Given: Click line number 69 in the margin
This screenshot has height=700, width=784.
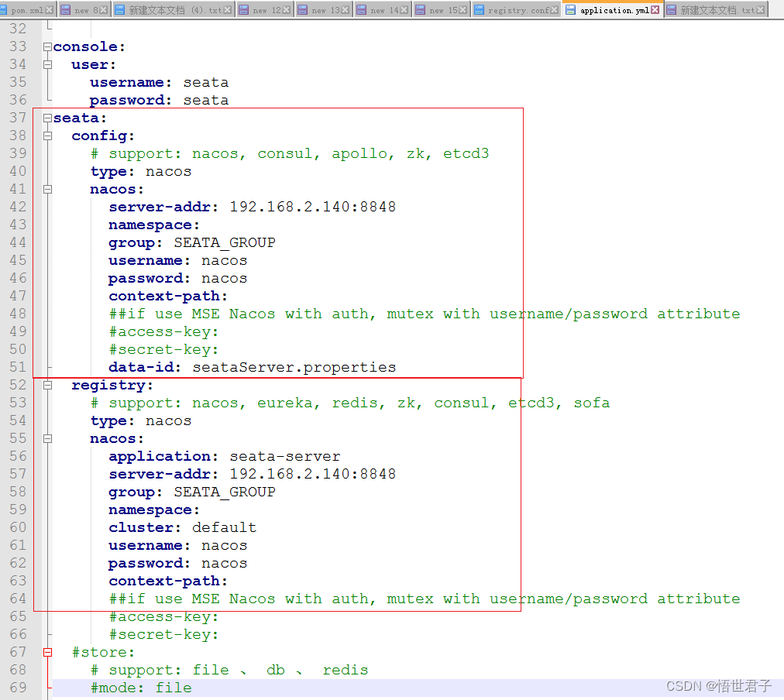Looking at the screenshot, I should (x=18, y=688).
